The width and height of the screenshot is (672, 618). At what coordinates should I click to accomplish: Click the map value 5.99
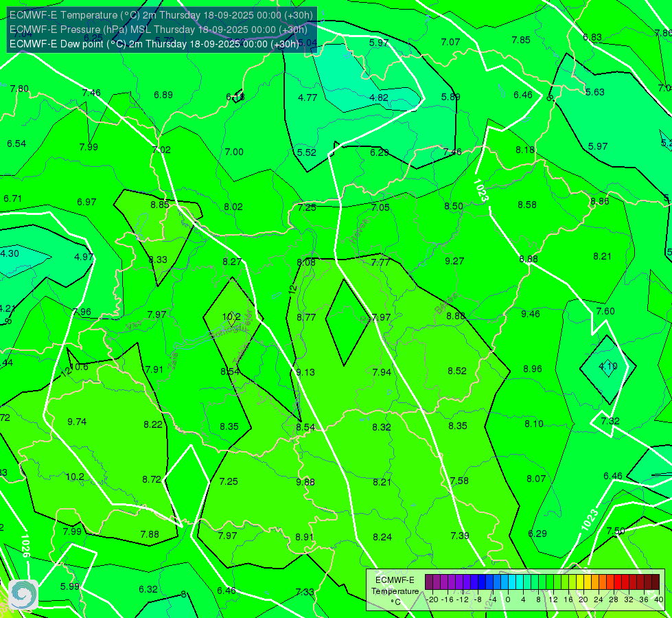coord(69,586)
